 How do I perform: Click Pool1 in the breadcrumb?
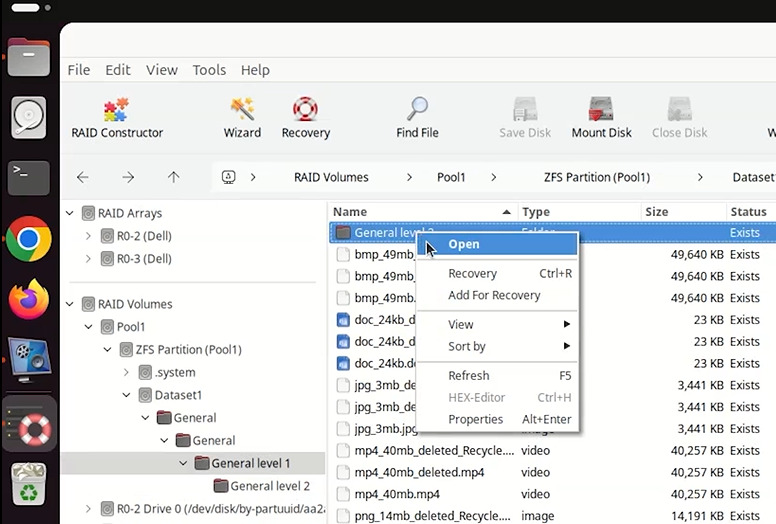pos(451,177)
